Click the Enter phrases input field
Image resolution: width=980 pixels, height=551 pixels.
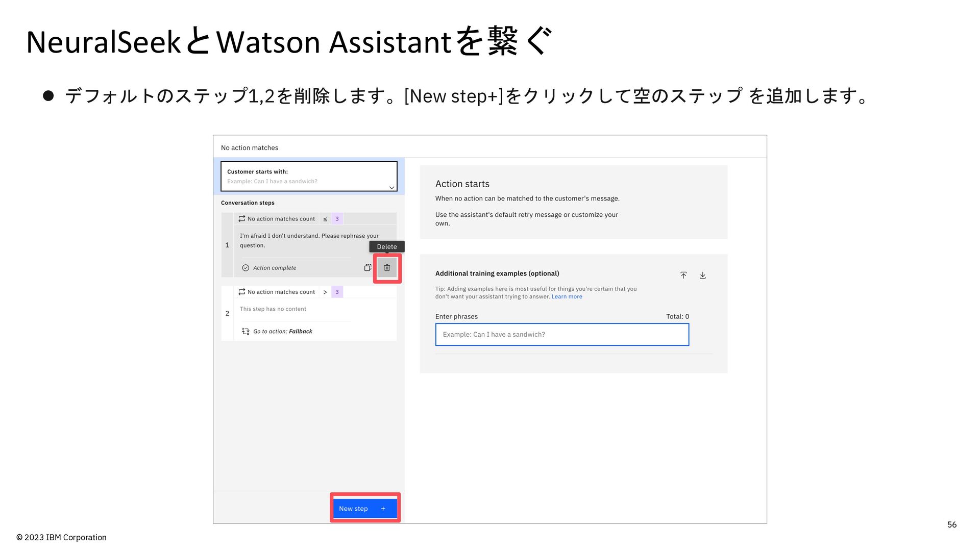562,335
